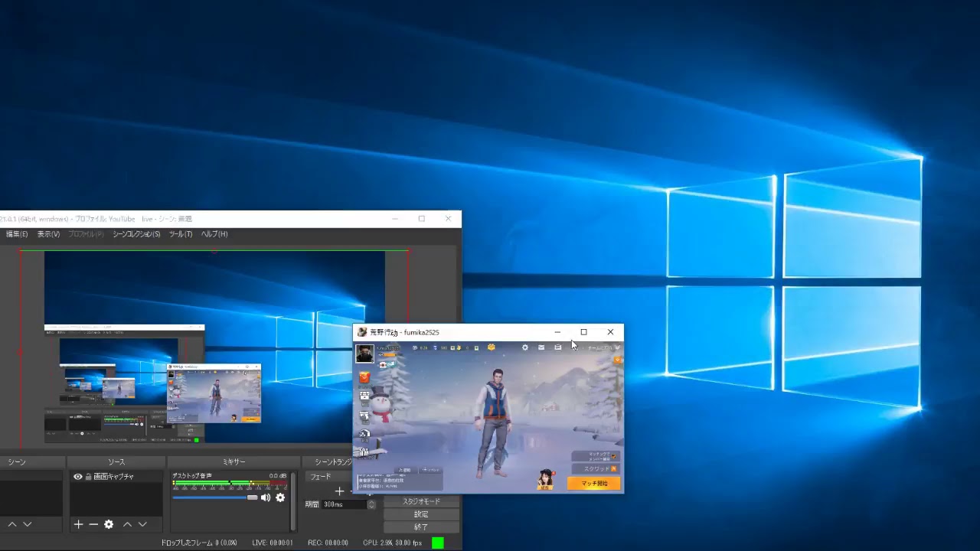Click the gold gift box icon in game
Image resolution: width=980 pixels, height=551 pixels.
click(492, 347)
